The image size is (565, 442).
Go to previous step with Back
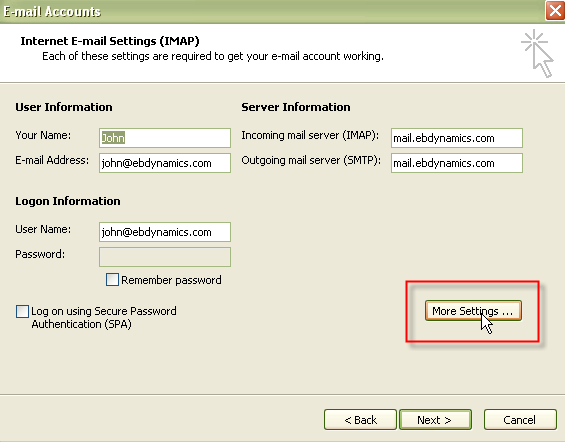360,420
